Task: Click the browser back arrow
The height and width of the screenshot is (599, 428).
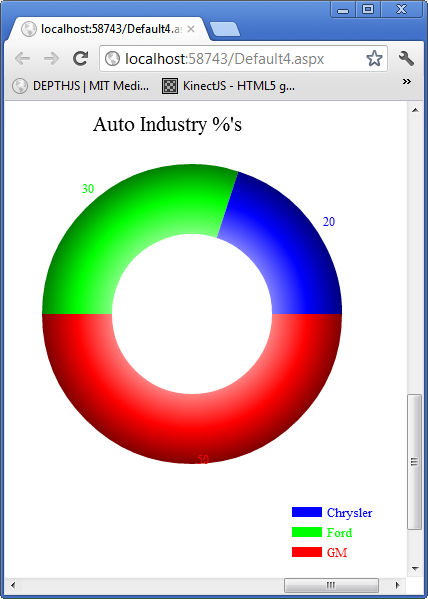Action: [23, 59]
